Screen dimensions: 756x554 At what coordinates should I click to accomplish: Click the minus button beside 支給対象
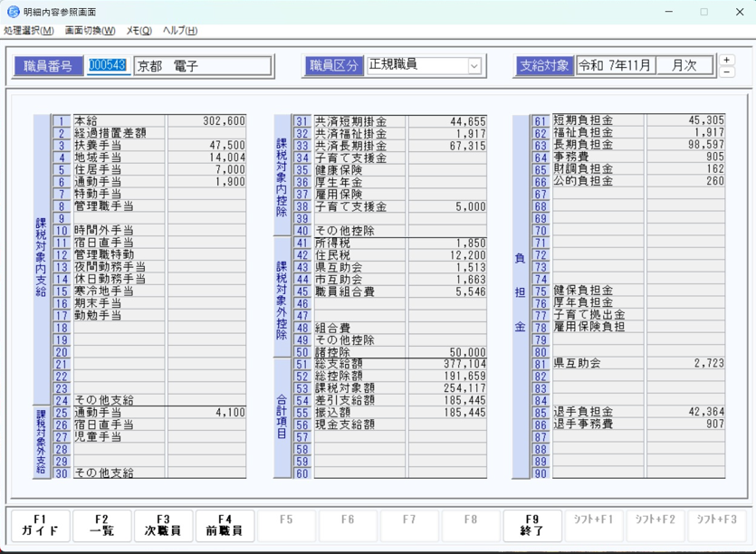coord(727,72)
